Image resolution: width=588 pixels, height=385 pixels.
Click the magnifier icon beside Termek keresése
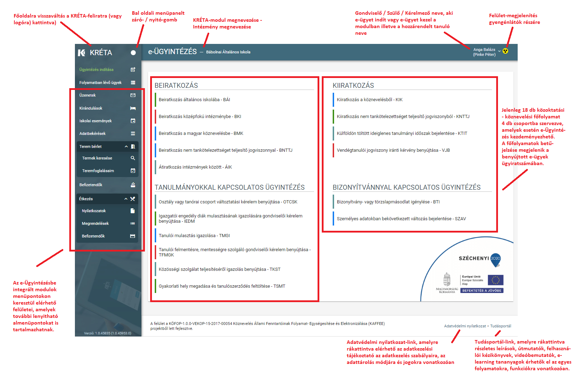133,158
